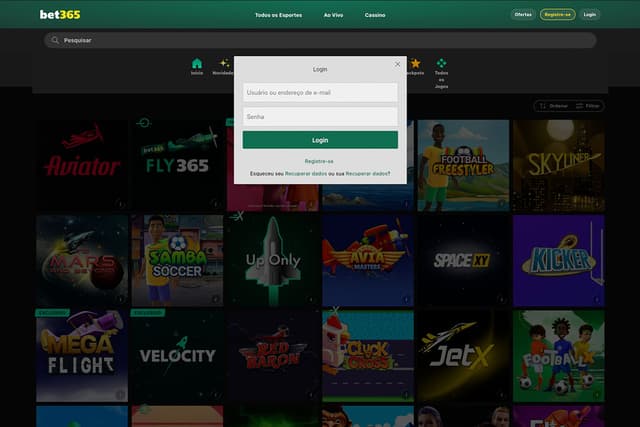
Task: Open the JetX game
Action: (463, 356)
